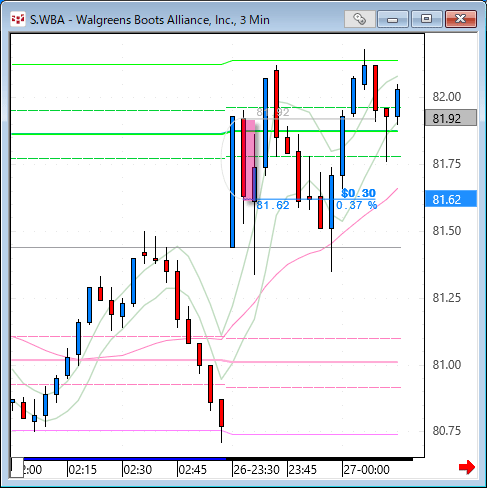Click the 81.92 gray price marker
The height and width of the screenshot is (488, 487).
coord(451,118)
